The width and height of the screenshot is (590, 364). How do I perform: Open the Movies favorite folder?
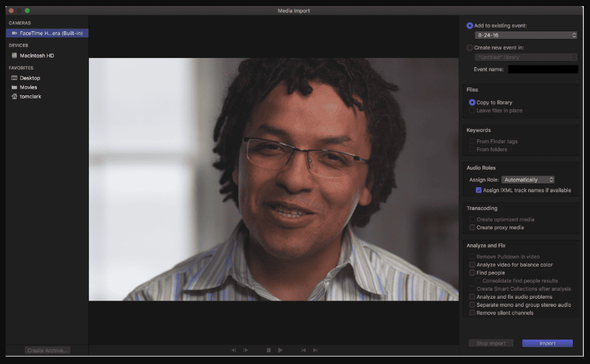[28, 87]
